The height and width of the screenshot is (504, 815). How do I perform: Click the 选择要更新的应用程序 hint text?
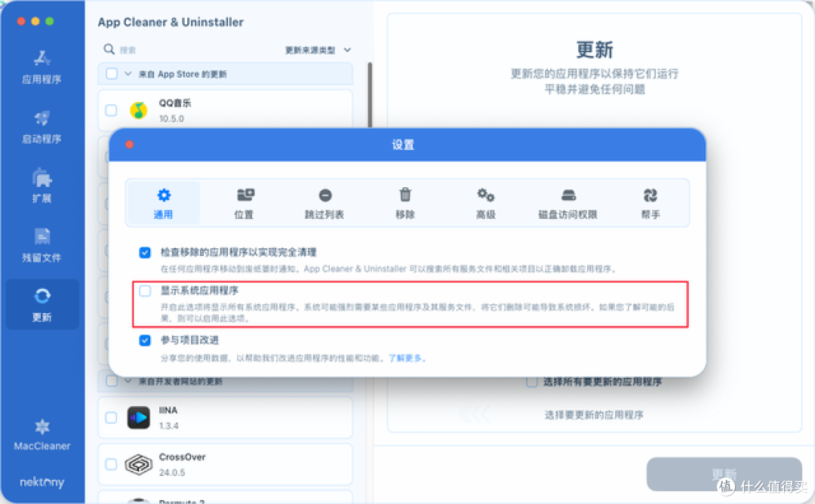pyautogui.click(x=594, y=415)
